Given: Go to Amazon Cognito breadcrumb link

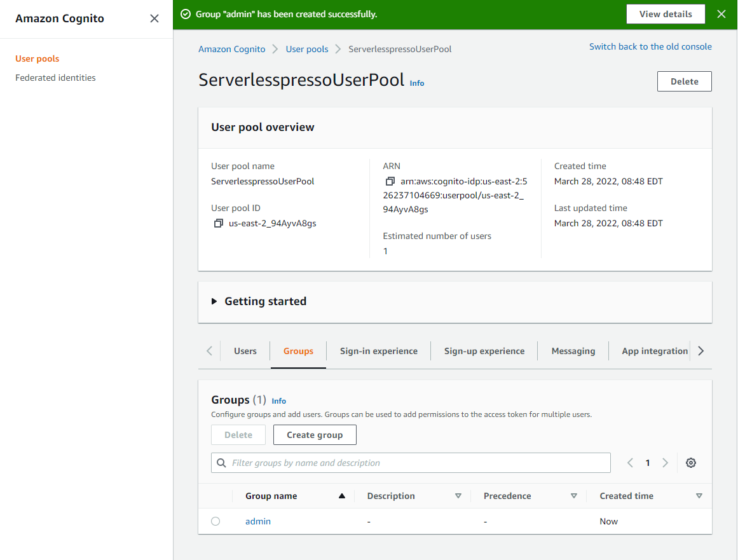Looking at the screenshot, I should [231, 49].
